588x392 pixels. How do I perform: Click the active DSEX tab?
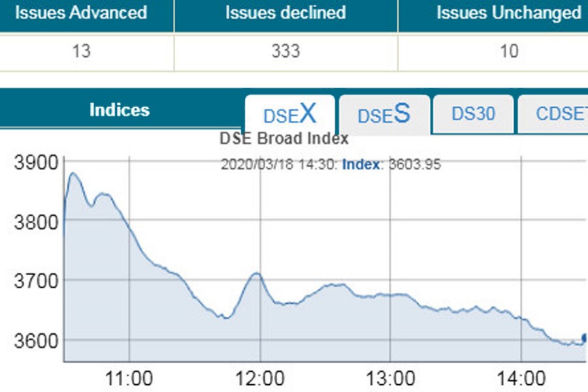pos(289,115)
